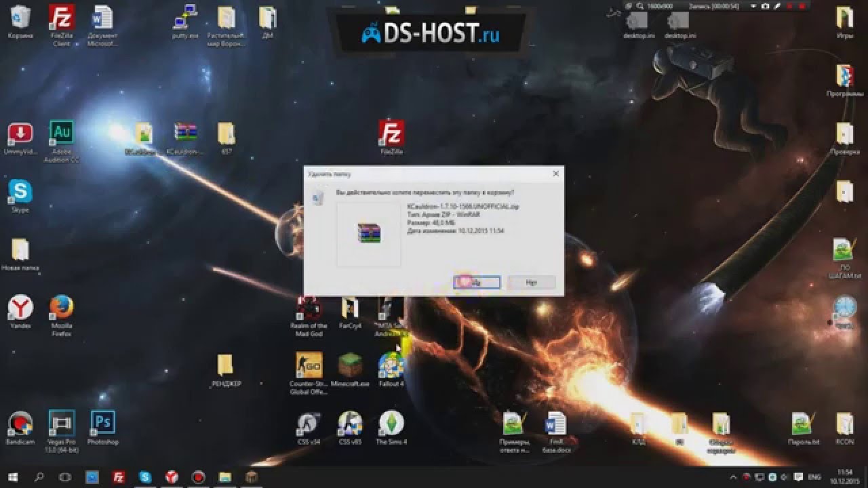Take a screenshot with Bandicam camera icon

click(766, 6)
